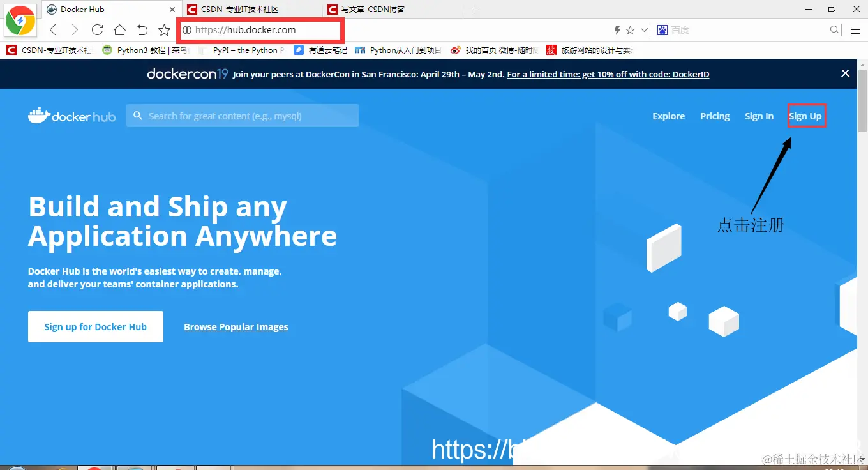The height and width of the screenshot is (470, 868).
Task: Open the browser hamburger menu
Action: (x=855, y=30)
